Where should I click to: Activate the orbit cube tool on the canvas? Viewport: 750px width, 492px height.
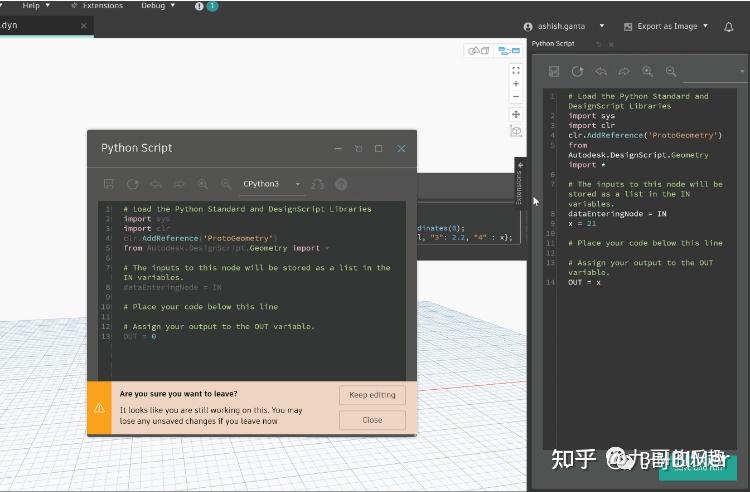point(516,131)
